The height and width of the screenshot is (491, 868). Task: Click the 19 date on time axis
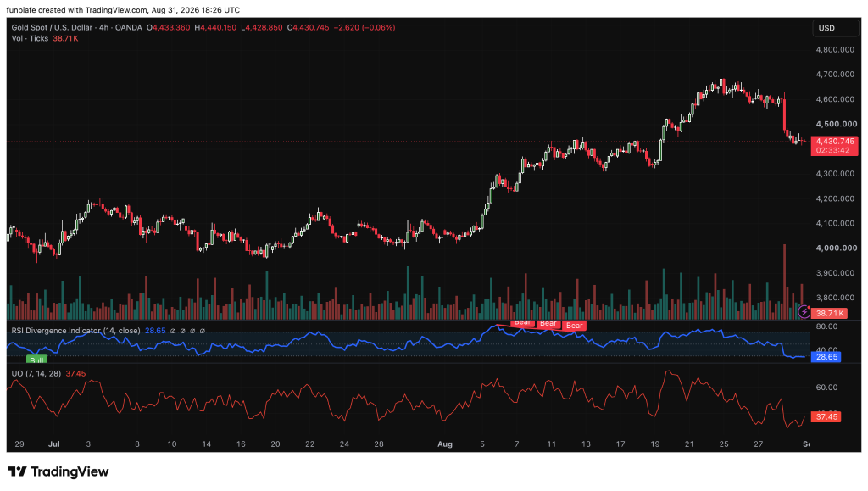655,444
